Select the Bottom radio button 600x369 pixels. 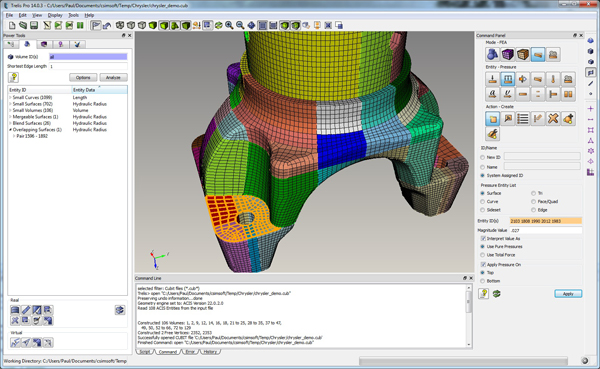point(483,281)
